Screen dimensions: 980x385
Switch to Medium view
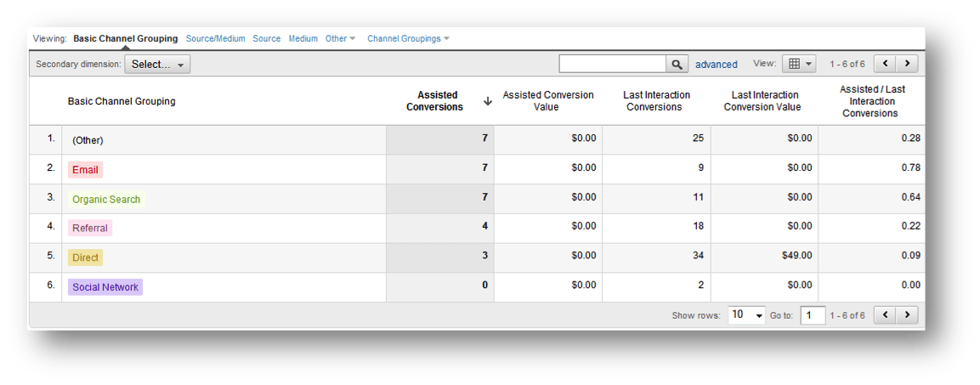click(303, 38)
